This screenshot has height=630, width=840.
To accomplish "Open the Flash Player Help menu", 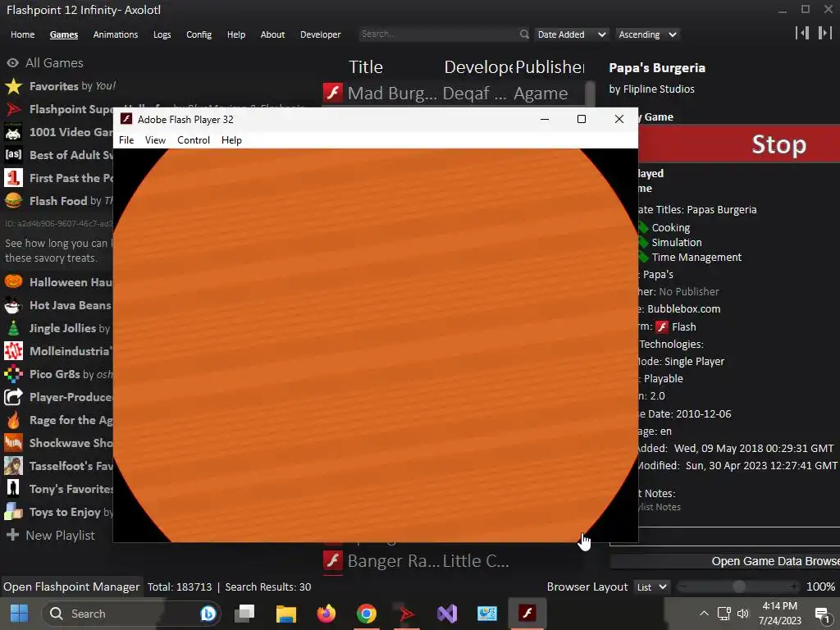I will [x=231, y=139].
